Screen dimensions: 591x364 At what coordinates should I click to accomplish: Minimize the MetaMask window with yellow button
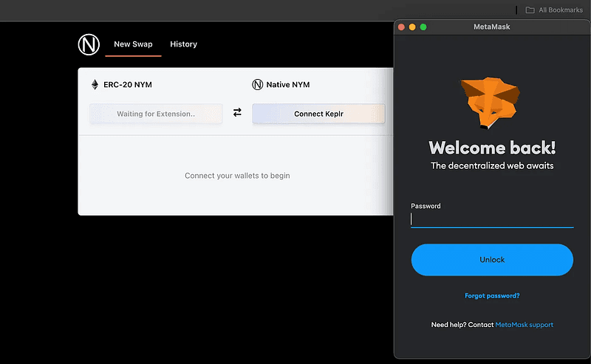tap(412, 27)
